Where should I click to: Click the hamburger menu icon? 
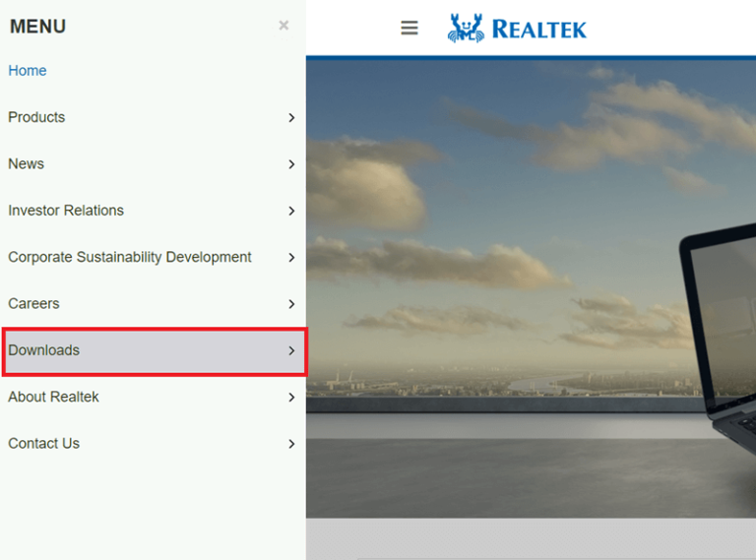tap(409, 28)
